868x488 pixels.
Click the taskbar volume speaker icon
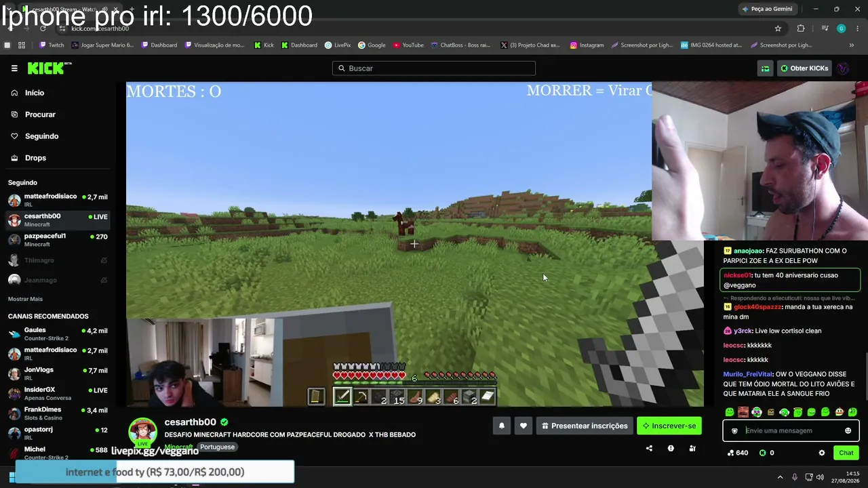pos(819,477)
